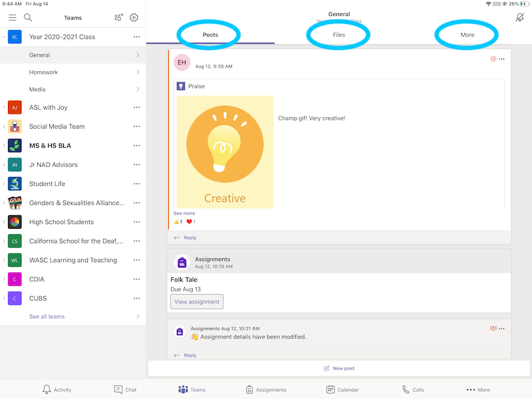This screenshot has width=532, height=399.
Task: Open the Homework channel
Action: coord(73,72)
